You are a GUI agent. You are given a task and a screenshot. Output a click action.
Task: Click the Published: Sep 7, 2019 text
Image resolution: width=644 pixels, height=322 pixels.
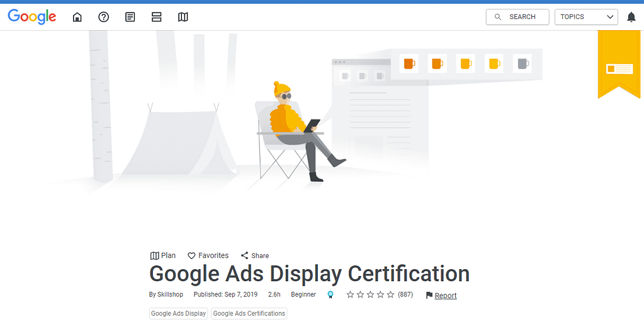(225, 294)
